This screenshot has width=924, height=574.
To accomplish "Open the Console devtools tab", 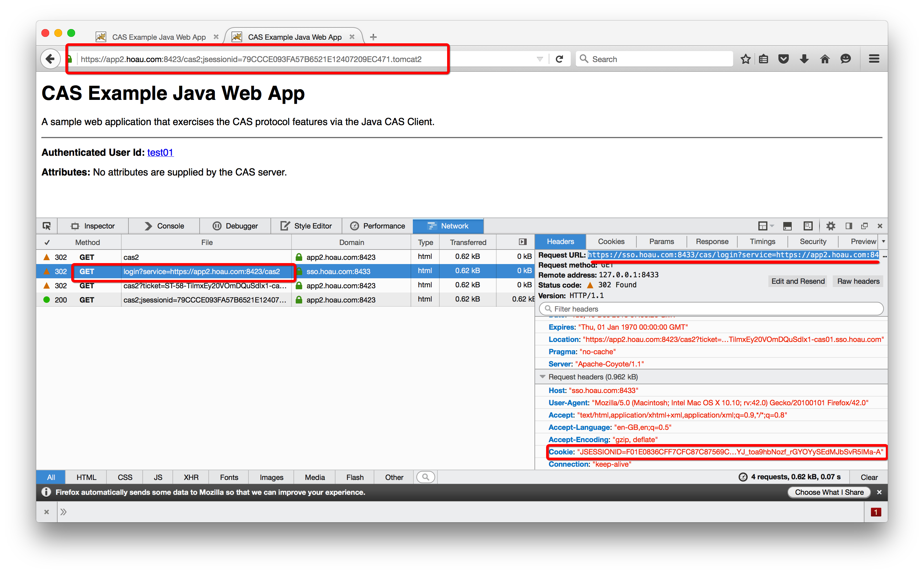I will (164, 226).
